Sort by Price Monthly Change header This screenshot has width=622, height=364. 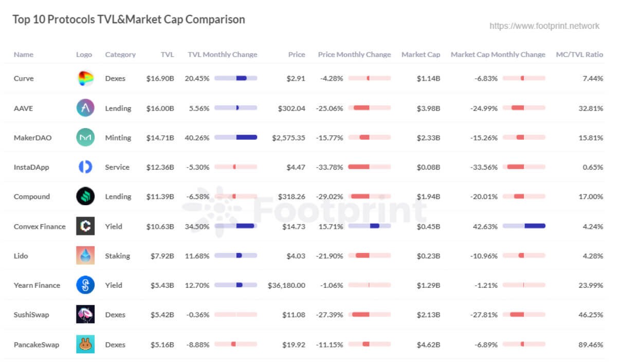[x=354, y=54]
